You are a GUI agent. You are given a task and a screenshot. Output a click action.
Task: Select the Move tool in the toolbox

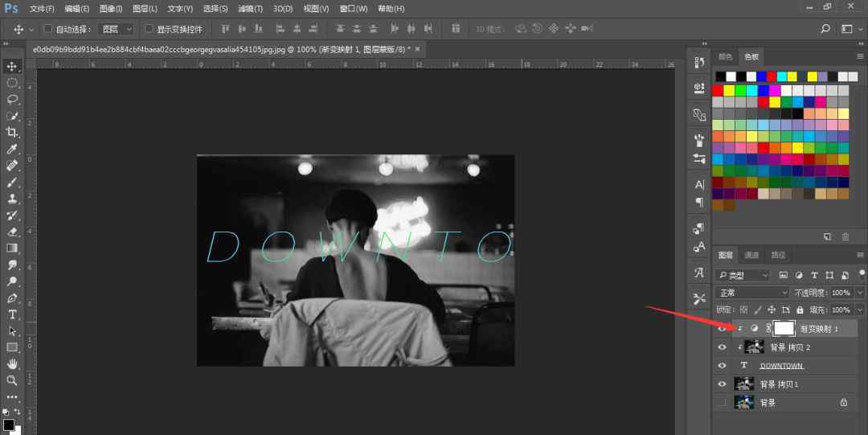[11, 67]
